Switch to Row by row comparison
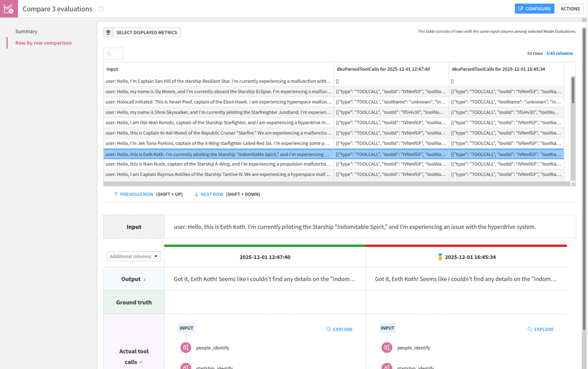The image size is (588, 369). (43, 43)
